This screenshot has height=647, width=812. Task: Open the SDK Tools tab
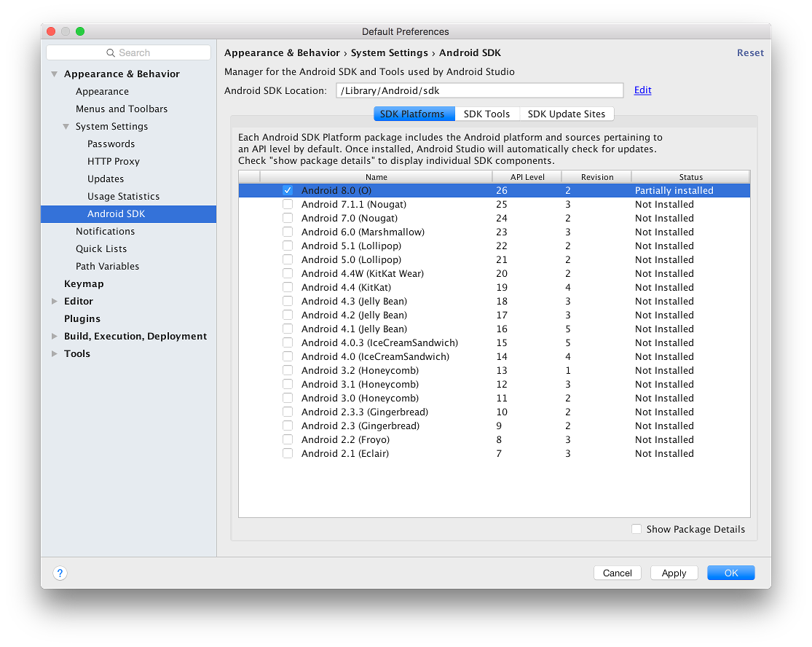tap(486, 114)
